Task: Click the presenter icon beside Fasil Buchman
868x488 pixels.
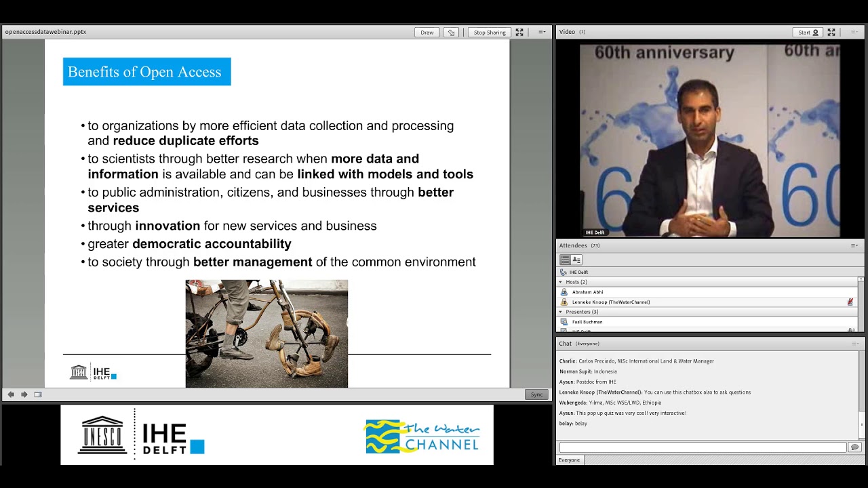Action: coord(564,322)
